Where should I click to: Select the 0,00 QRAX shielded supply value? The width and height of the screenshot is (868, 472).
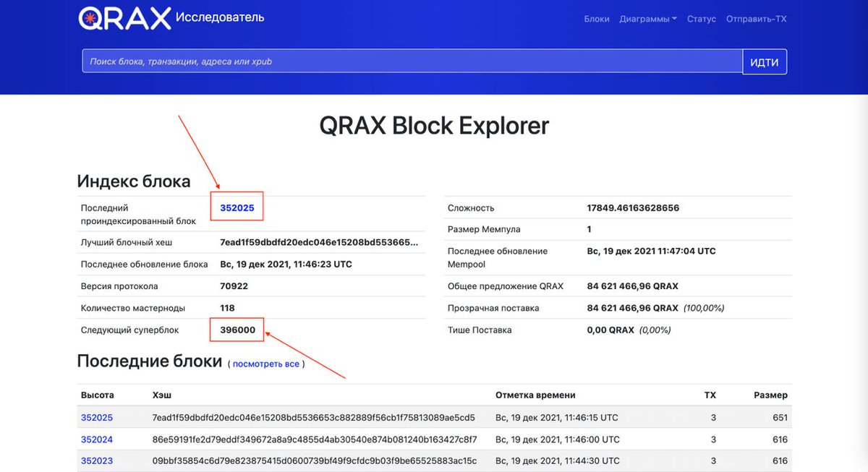[x=610, y=330]
